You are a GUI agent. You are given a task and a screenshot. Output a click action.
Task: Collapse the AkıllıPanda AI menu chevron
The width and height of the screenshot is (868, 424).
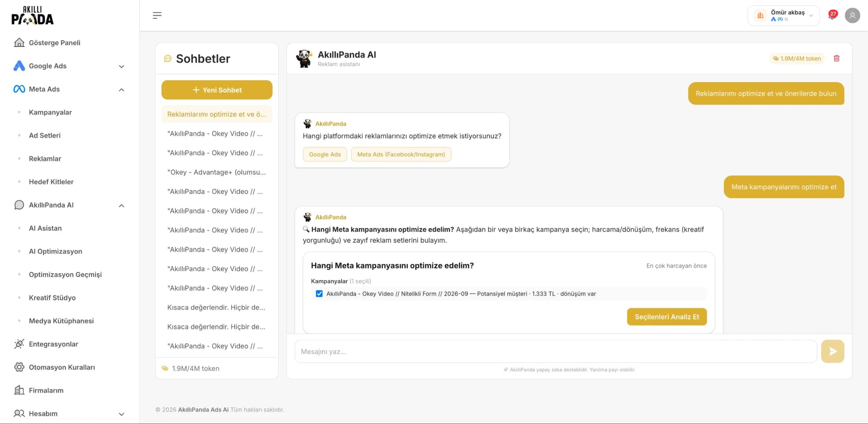122,205
